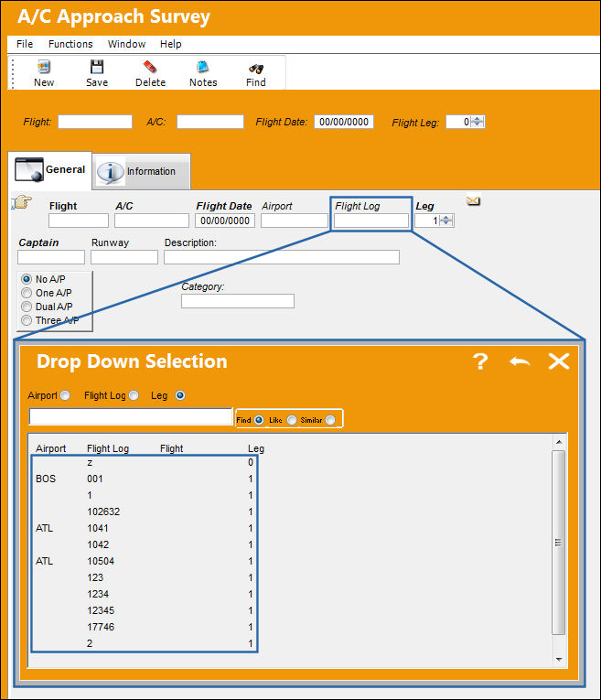
Task: Select the Airport radio button
Action: coord(65,395)
